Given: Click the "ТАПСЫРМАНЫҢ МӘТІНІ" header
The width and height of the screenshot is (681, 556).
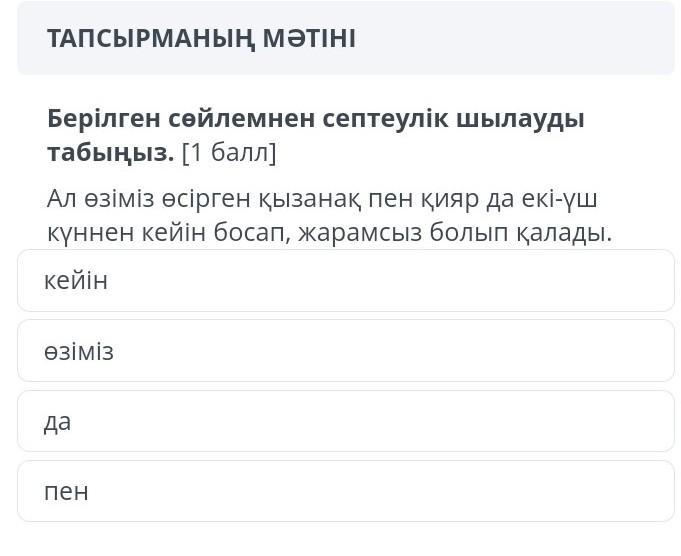Looking at the screenshot, I should tap(201, 39).
